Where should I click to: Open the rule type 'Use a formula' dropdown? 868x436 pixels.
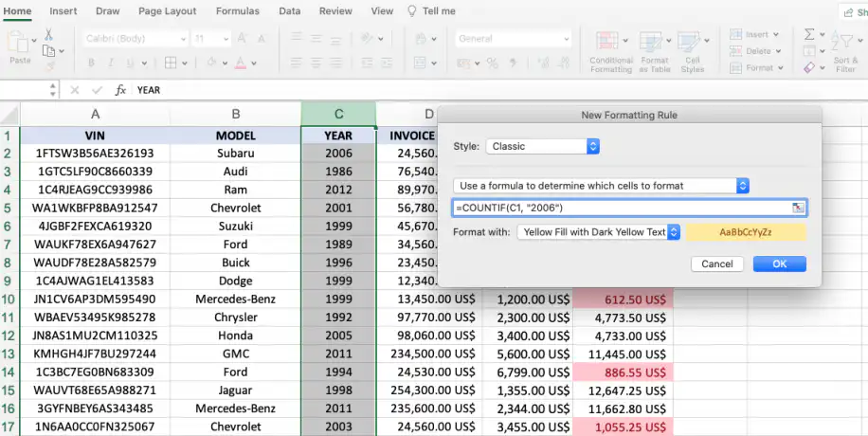tap(601, 186)
